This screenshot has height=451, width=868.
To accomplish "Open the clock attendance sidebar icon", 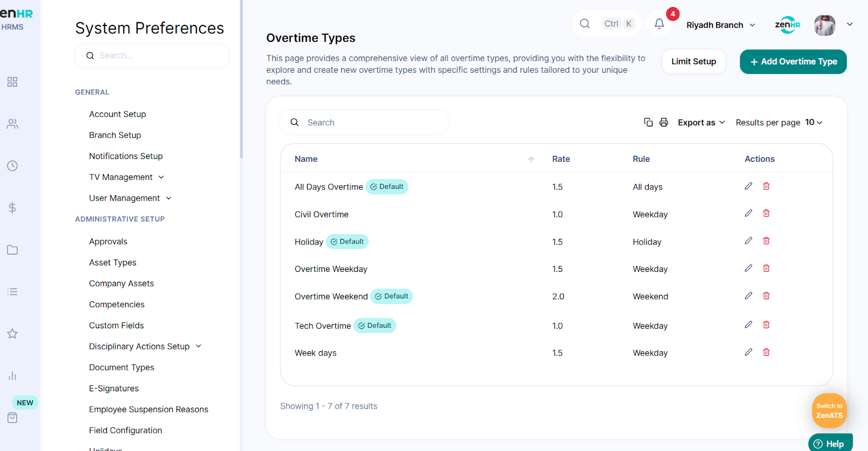I will coord(12,166).
